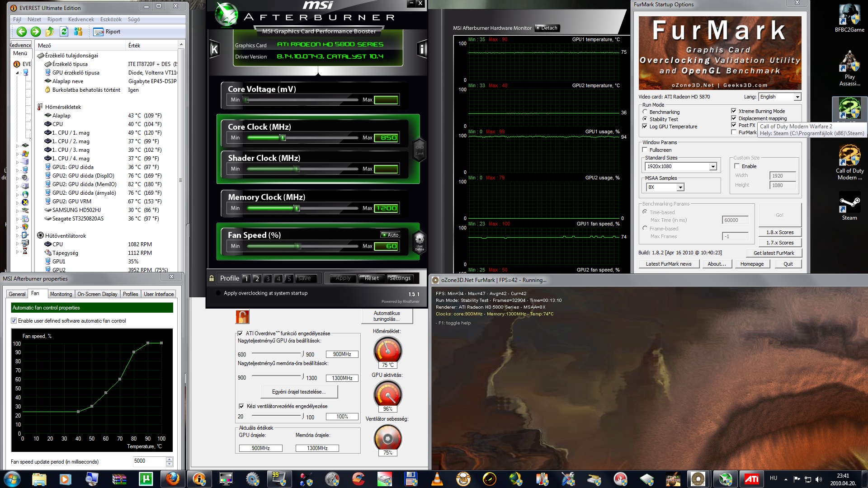Click Detach button on Hardware Monitor
868x488 pixels.
[547, 28]
